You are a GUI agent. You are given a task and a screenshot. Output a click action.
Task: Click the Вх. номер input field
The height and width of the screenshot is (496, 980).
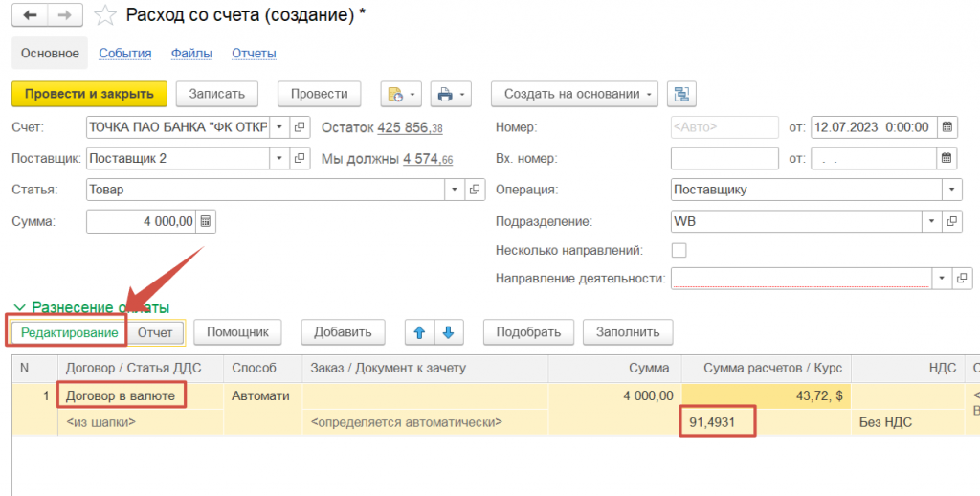click(724, 158)
